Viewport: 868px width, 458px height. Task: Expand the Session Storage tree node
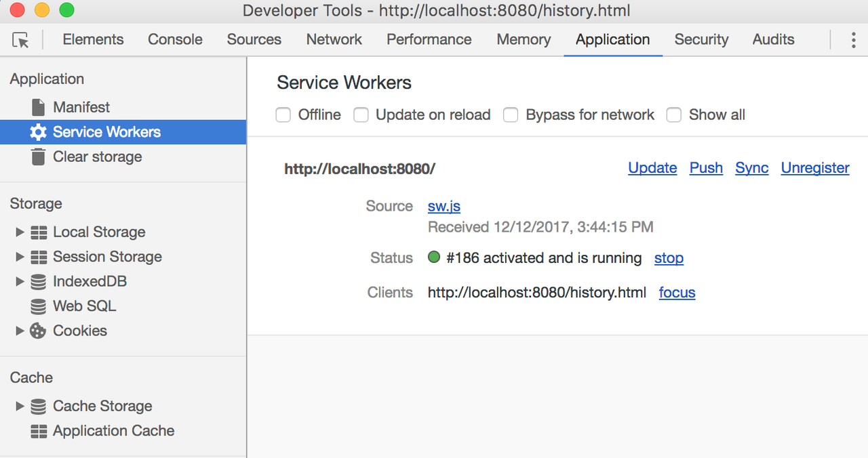click(20, 257)
